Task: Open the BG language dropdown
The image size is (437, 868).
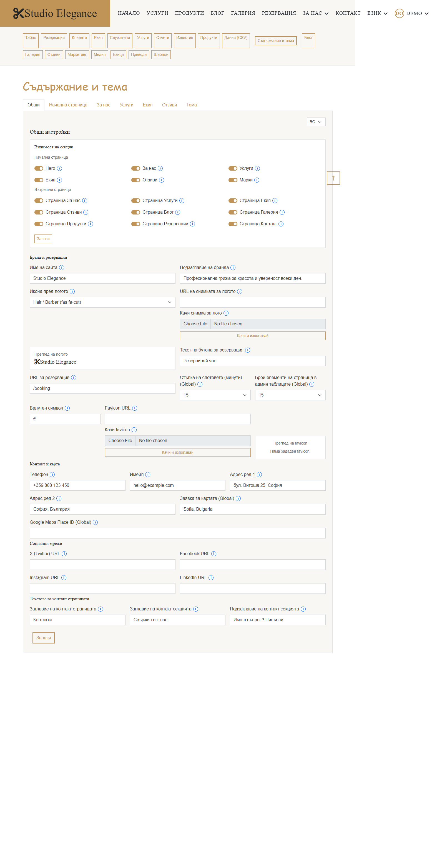Action: coord(316,122)
